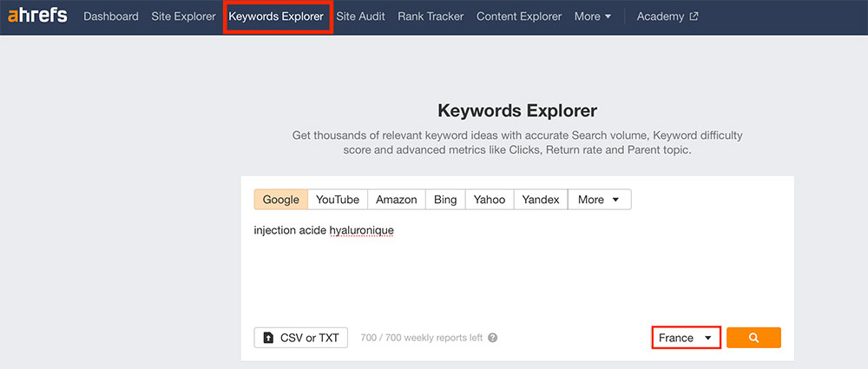Viewport: 868px width, 369px height.
Task: Open the France country dropdown
Action: [687, 338]
